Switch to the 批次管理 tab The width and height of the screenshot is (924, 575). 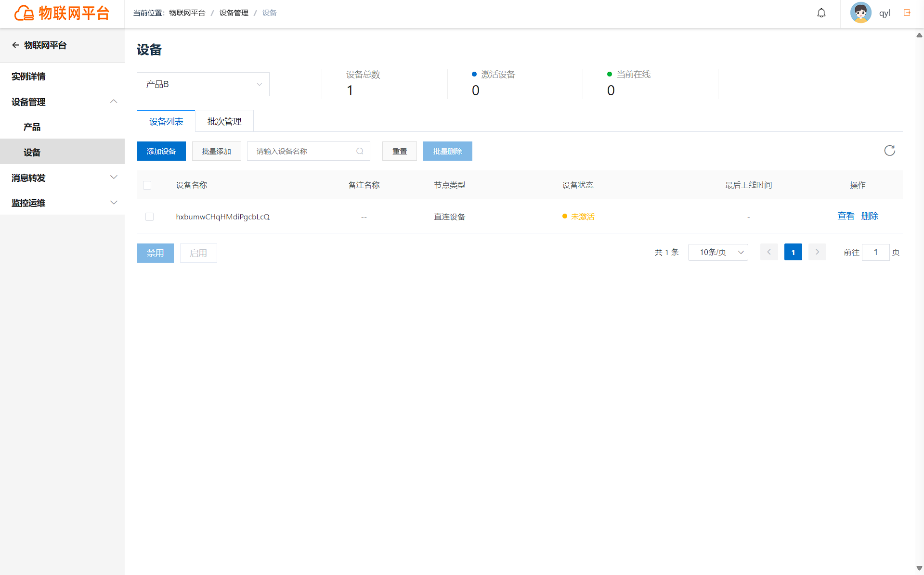[x=224, y=121]
